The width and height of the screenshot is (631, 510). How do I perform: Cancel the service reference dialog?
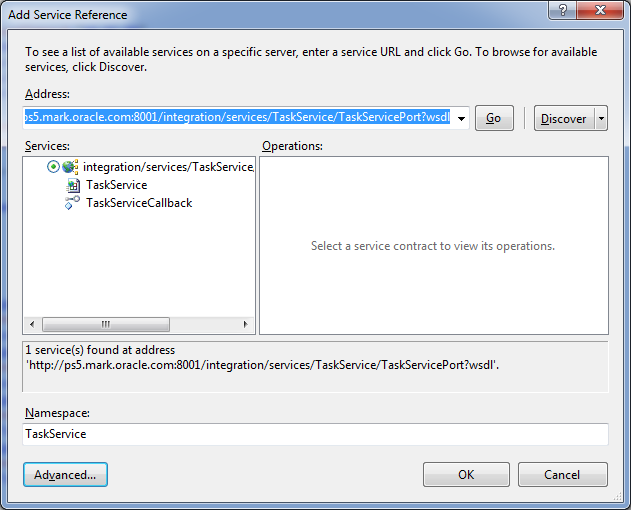click(x=562, y=474)
